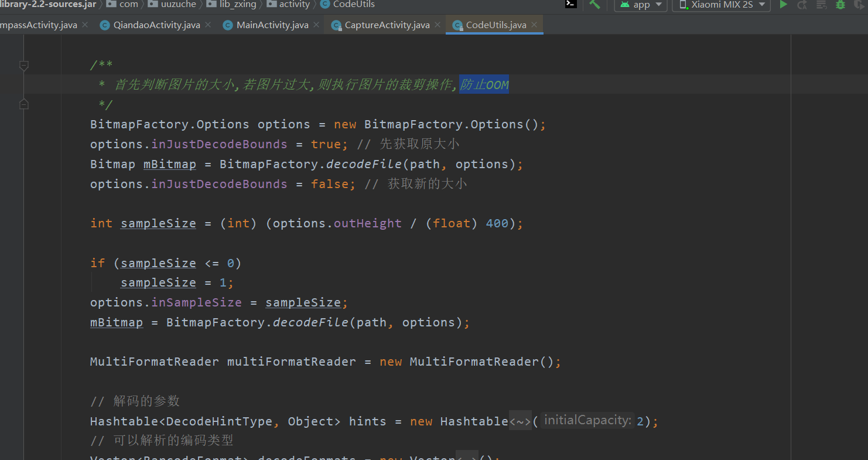Click the 'lib_zxing' breadcrumb folder

pos(231,4)
